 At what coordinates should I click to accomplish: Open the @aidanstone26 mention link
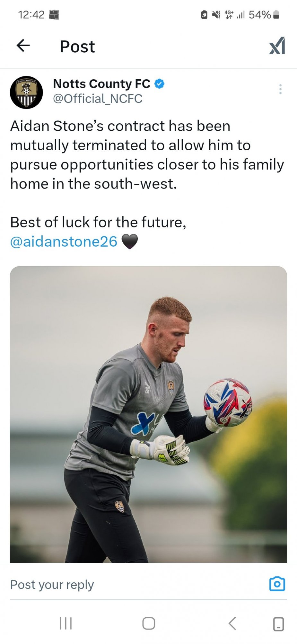[x=64, y=242]
